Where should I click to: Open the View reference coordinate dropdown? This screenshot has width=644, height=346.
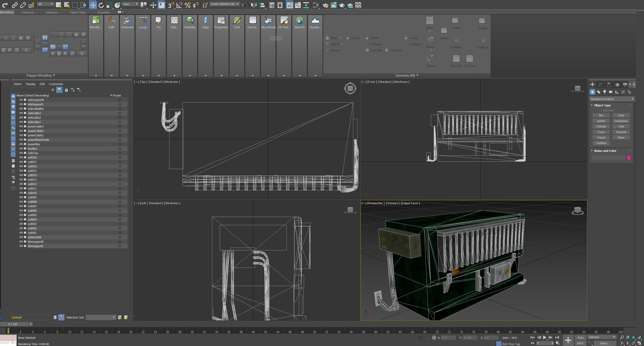[130, 4]
